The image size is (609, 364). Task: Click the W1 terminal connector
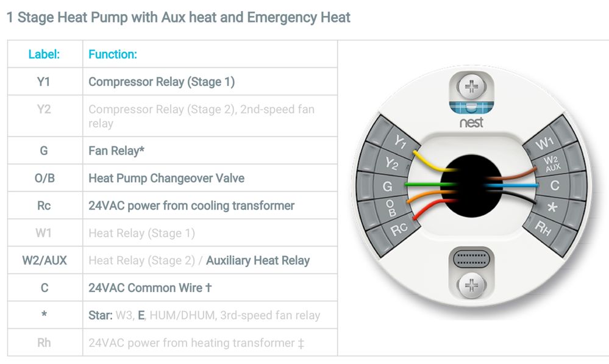click(544, 144)
